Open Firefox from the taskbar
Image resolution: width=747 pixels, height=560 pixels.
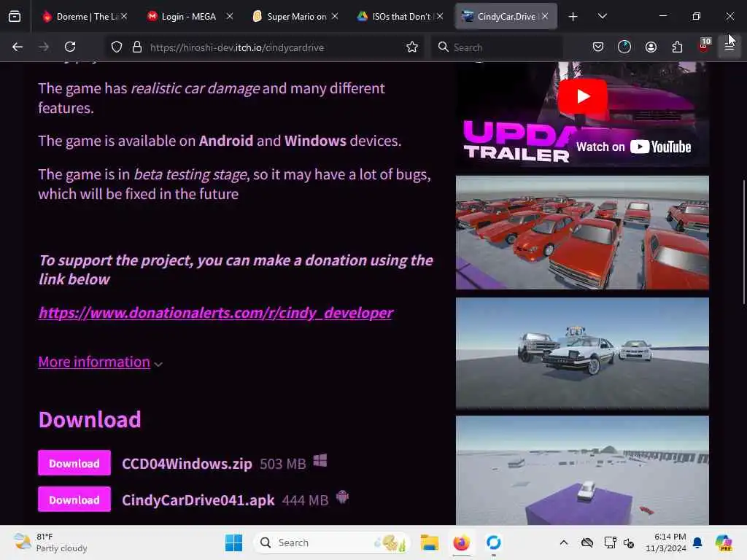pos(461,542)
